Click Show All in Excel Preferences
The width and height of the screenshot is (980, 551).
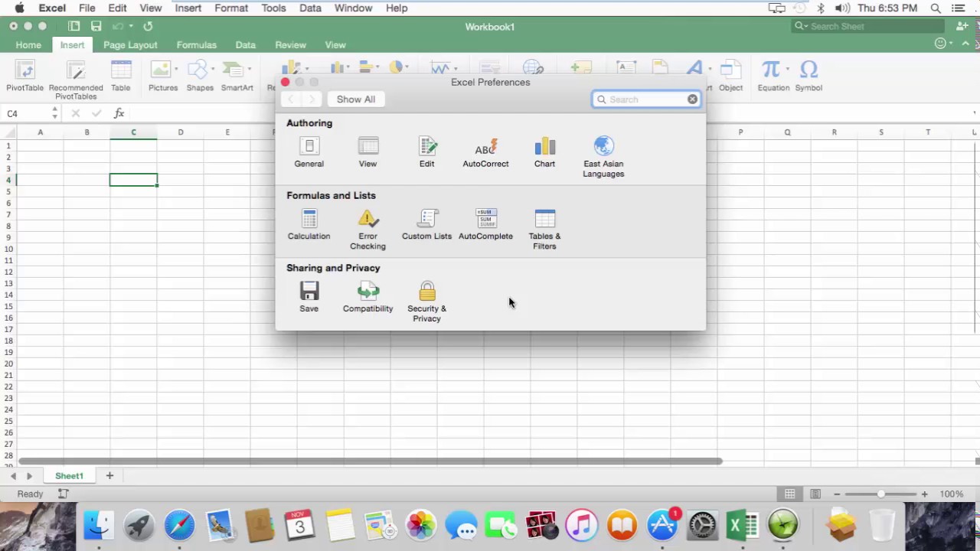tap(356, 99)
